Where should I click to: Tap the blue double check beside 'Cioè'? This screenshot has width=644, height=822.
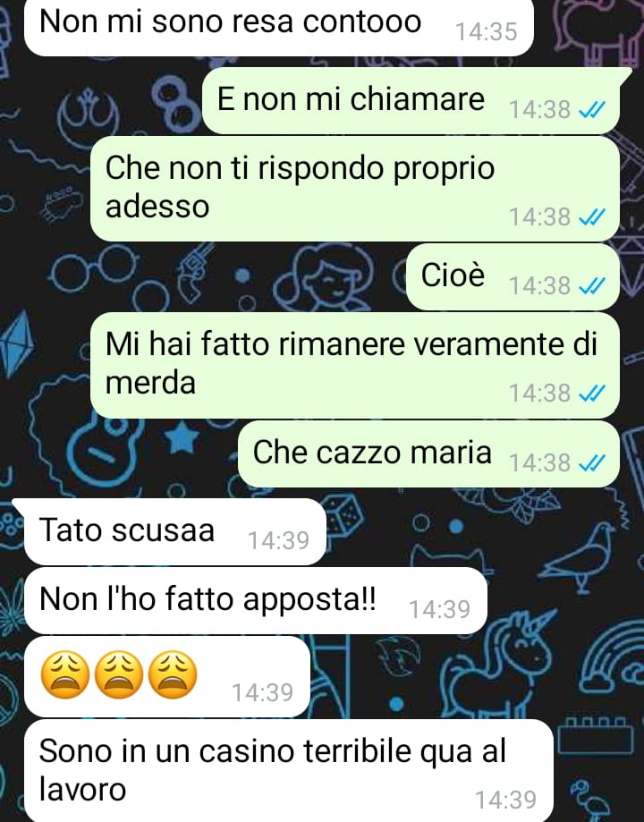click(x=591, y=286)
